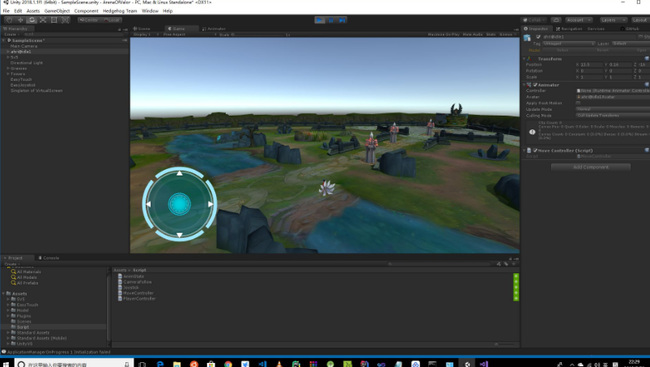Select the Move tool in toolbar
The image size is (650, 367).
[20, 20]
